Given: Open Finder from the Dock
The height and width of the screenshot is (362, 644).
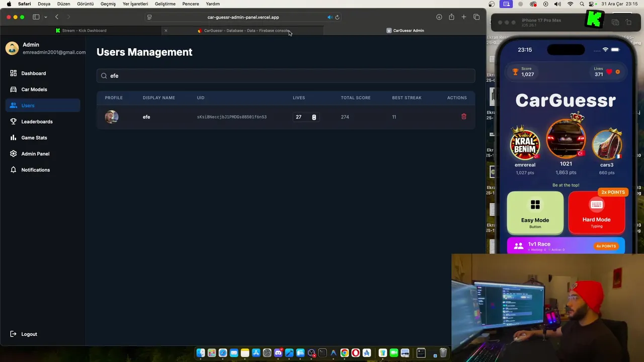Looking at the screenshot, I should (201, 353).
